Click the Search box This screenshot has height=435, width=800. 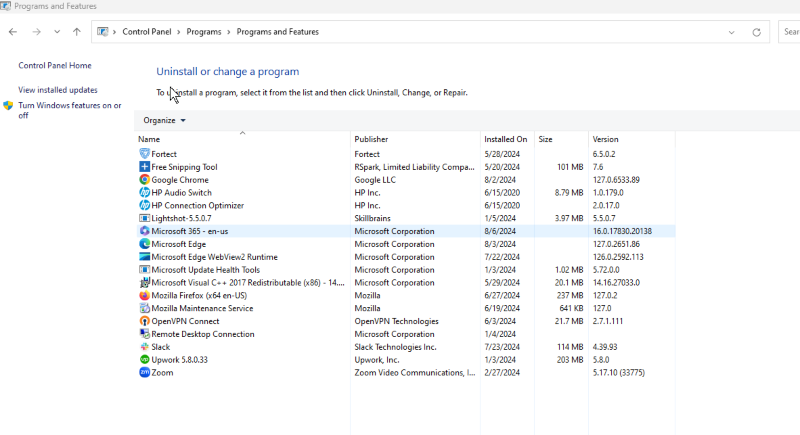789,32
